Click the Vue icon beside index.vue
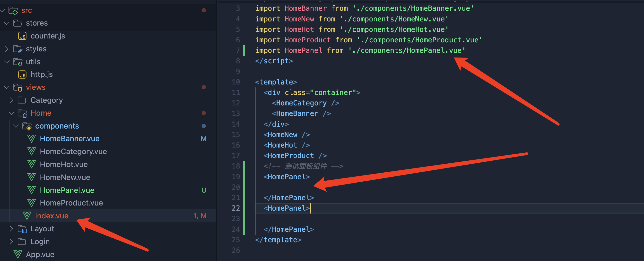 [27, 216]
